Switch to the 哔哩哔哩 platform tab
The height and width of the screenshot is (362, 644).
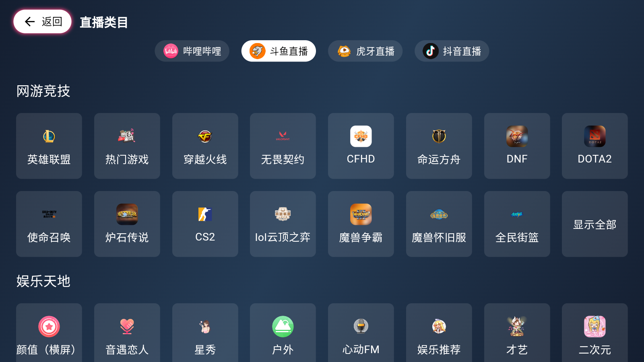pos(192,51)
